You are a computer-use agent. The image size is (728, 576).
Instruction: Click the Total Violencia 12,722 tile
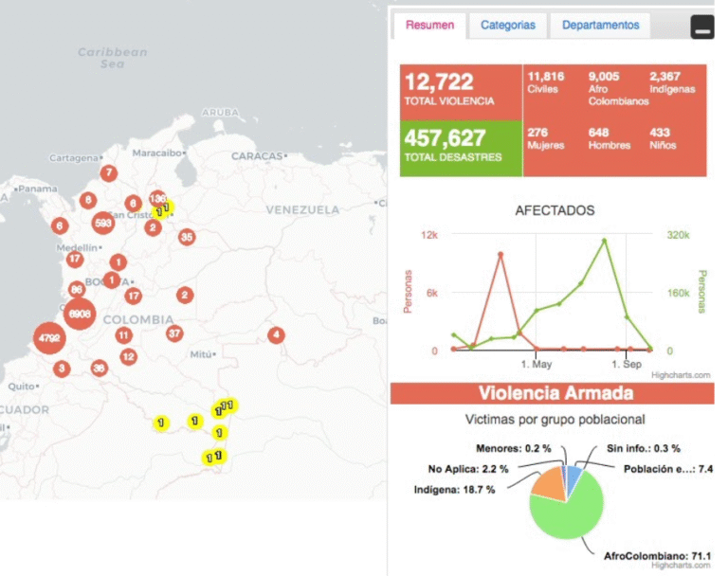[x=461, y=91]
